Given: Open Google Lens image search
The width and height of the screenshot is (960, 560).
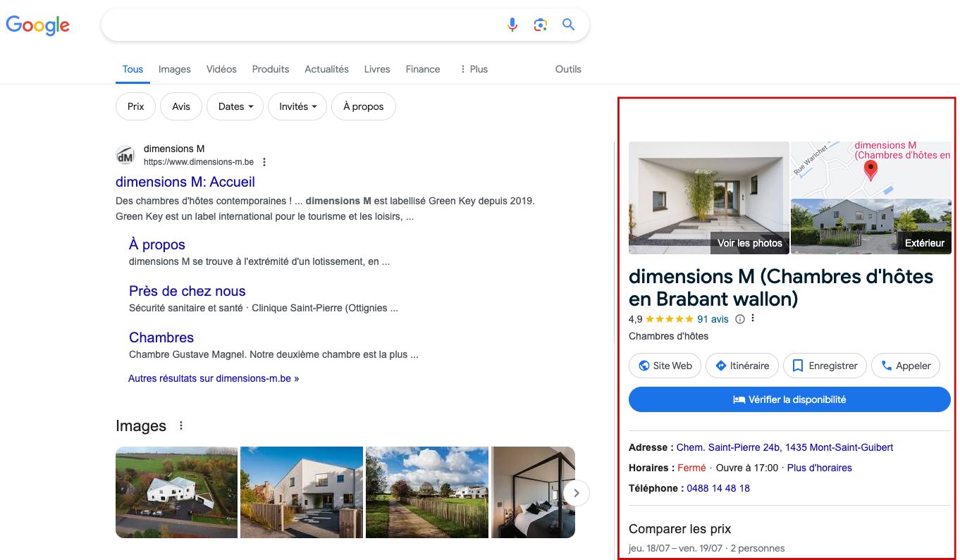Looking at the screenshot, I should (x=541, y=25).
